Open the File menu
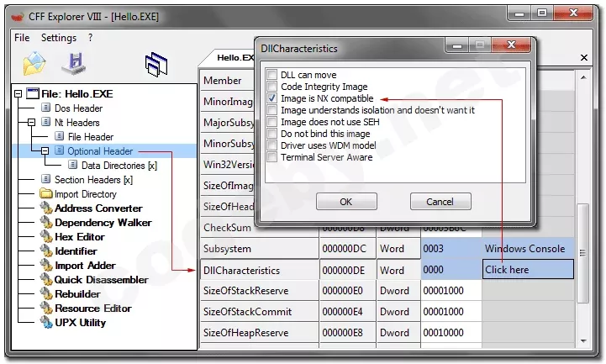 pyautogui.click(x=22, y=38)
